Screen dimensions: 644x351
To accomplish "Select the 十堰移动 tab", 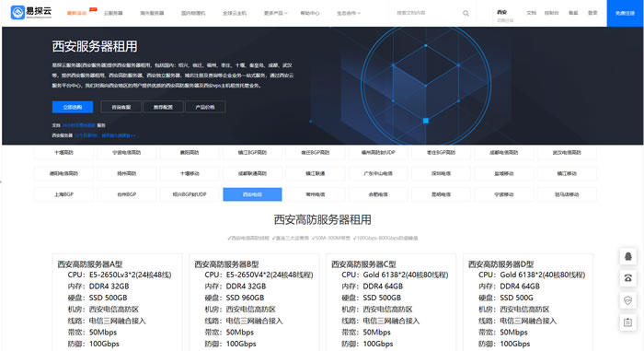I will pyautogui.click(x=190, y=173).
